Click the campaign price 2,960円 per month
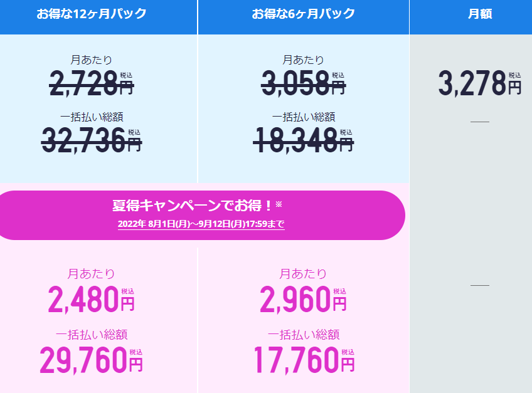532x393 pixels. pyautogui.click(x=303, y=299)
